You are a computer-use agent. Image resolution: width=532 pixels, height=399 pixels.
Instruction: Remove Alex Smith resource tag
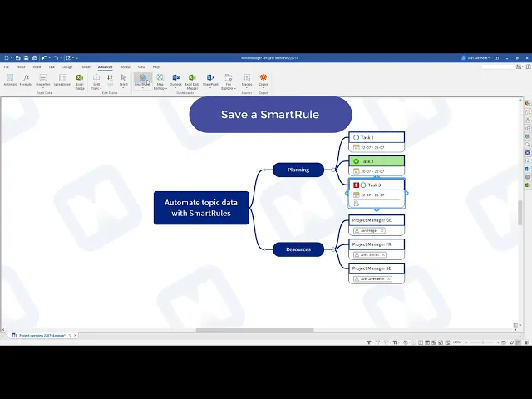tap(383, 255)
